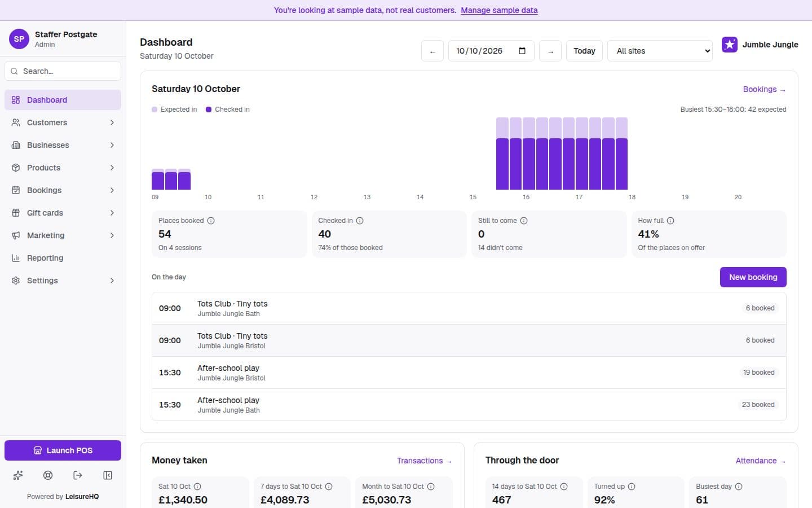Click the '23 booked' badge
The height and width of the screenshot is (508, 812).
(758, 405)
